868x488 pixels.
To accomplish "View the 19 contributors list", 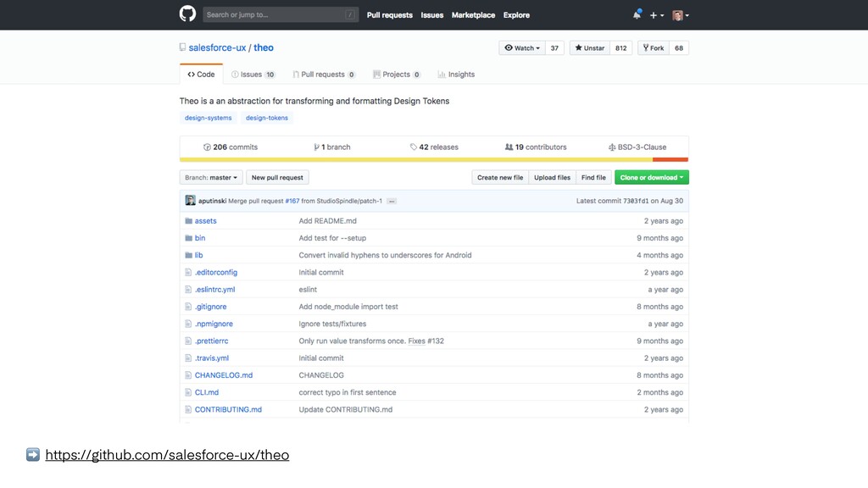I will [x=536, y=147].
